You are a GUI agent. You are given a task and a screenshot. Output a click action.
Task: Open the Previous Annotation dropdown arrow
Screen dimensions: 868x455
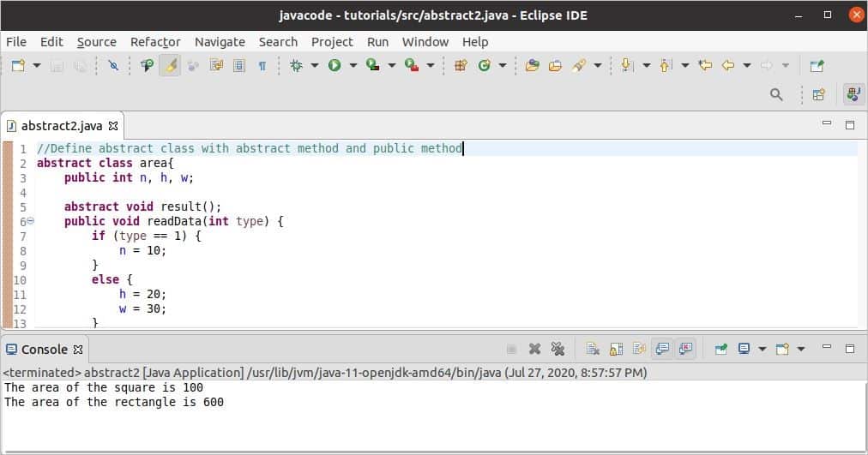[685, 66]
